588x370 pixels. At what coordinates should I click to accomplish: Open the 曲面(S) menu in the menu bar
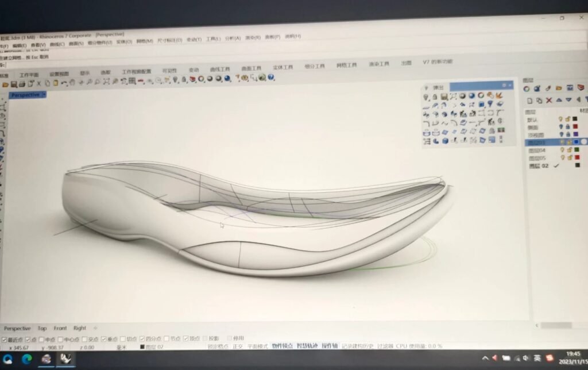tap(75, 43)
